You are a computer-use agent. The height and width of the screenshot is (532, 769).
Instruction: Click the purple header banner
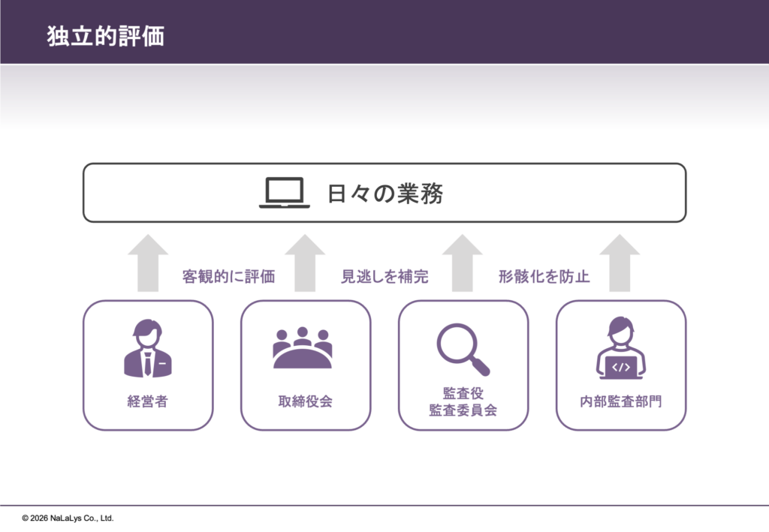click(x=451, y=32)
